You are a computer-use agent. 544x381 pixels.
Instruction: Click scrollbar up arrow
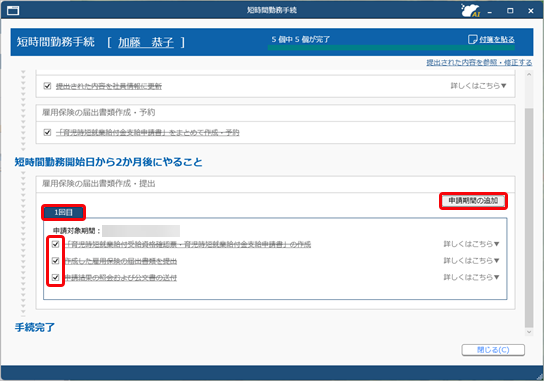coord(529,75)
